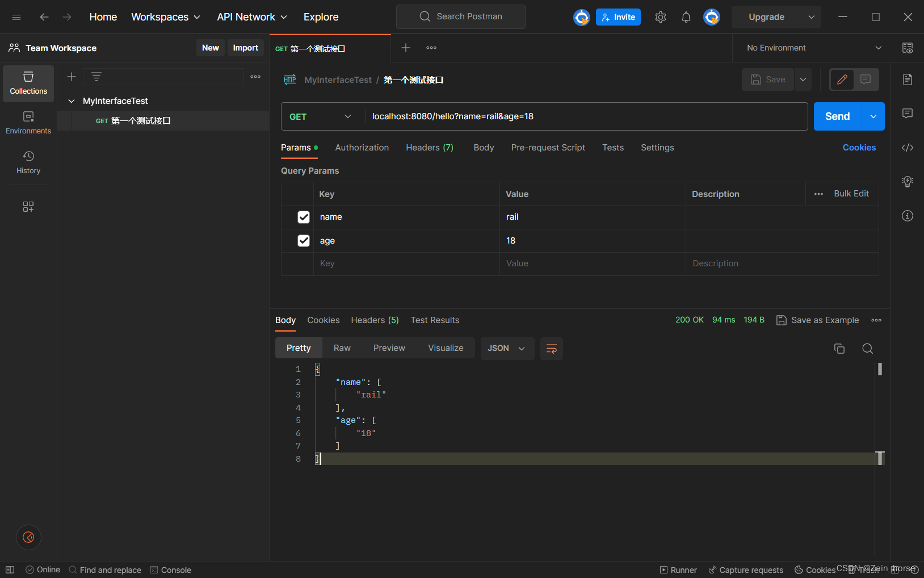The image size is (924, 578).
Task: Switch to the request Body tab
Action: (484, 148)
